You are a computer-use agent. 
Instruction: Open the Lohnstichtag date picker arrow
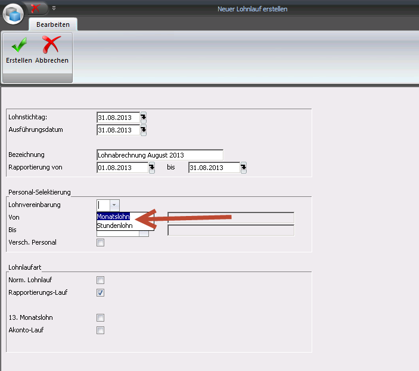pos(143,117)
